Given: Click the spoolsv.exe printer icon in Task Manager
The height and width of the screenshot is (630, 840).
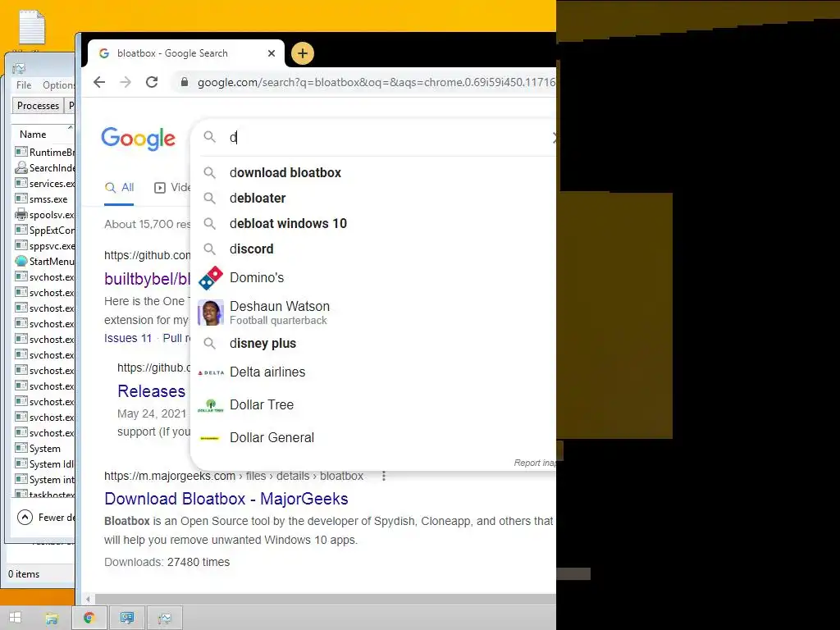Looking at the screenshot, I should coord(21,214).
